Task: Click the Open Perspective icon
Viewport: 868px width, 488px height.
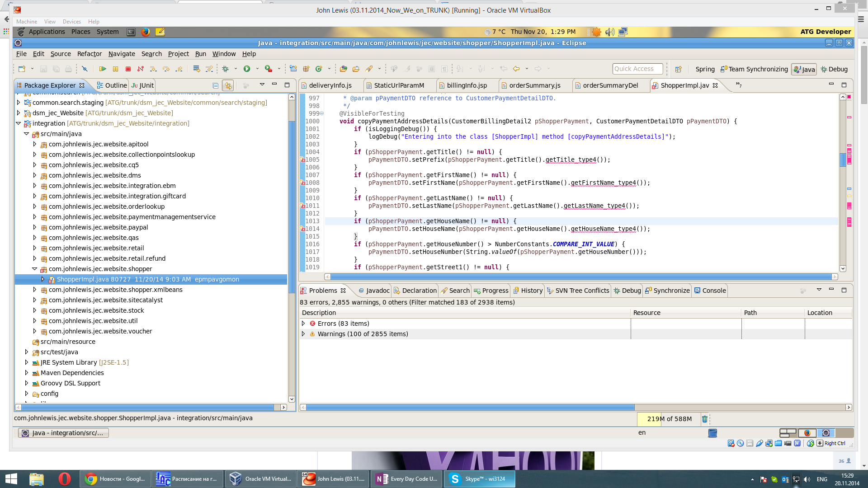Action: pyautogui.click(x=678, y=69)
